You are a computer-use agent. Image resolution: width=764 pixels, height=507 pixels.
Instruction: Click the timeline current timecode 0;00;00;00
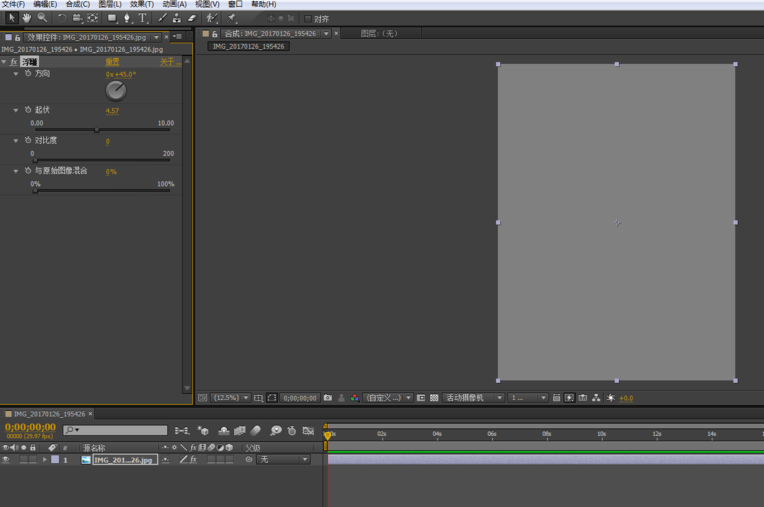pos(30,427)
